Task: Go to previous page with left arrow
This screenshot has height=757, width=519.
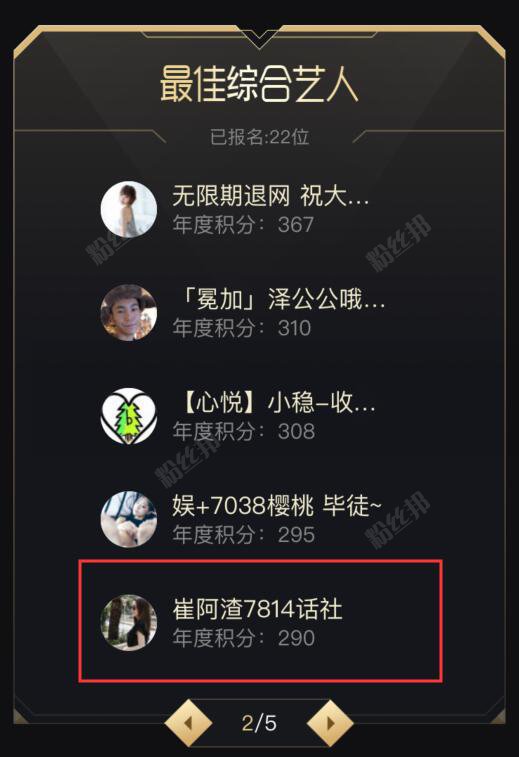Action: click(x=188, y=723)
